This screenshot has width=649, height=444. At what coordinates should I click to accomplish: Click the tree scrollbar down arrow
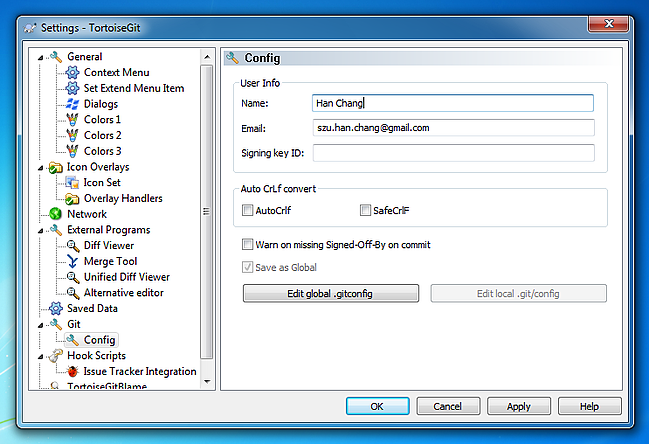pyautogui.click(x=207, y=382)
